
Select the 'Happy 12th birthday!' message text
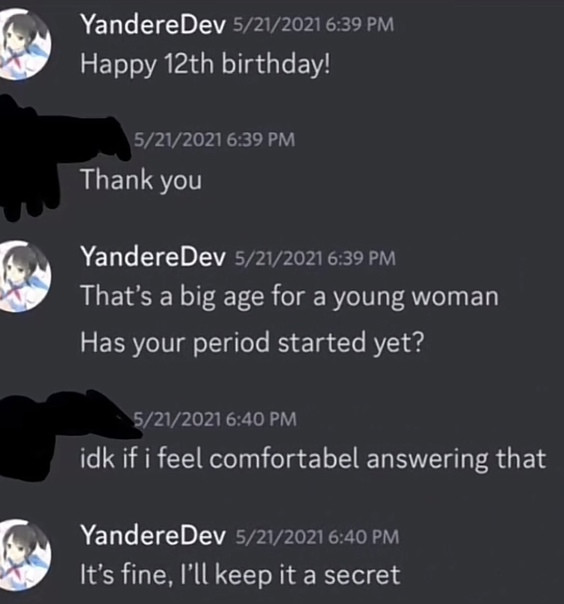click(205, 64)
